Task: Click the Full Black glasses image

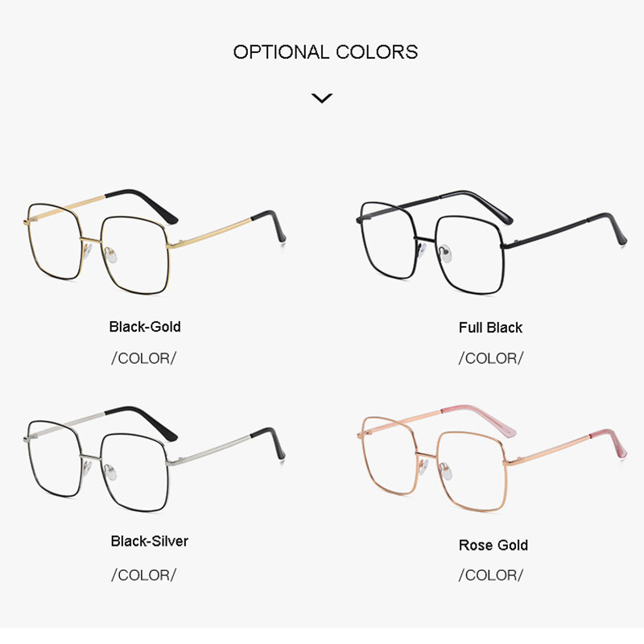Action: click(491, 242)
